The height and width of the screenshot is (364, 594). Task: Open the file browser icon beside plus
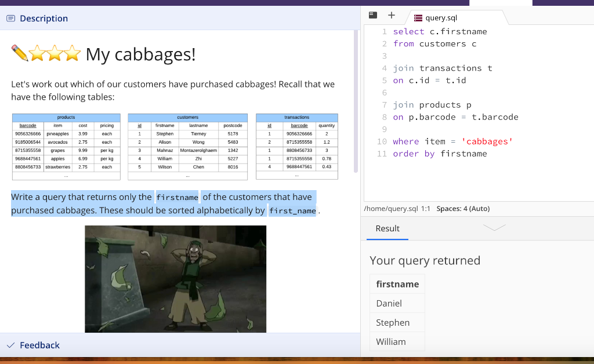(x=373, y=15)
